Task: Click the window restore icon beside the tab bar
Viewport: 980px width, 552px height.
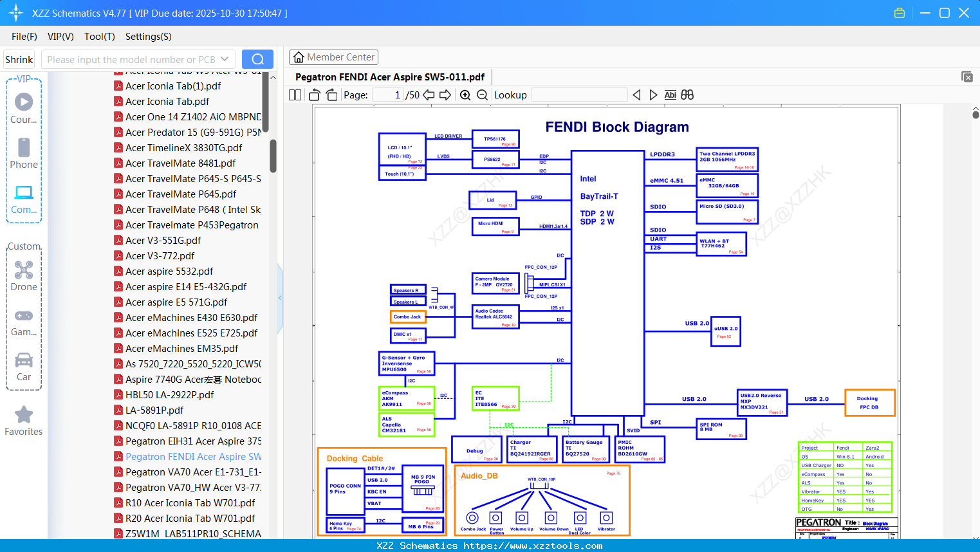Action: point(967,77)
